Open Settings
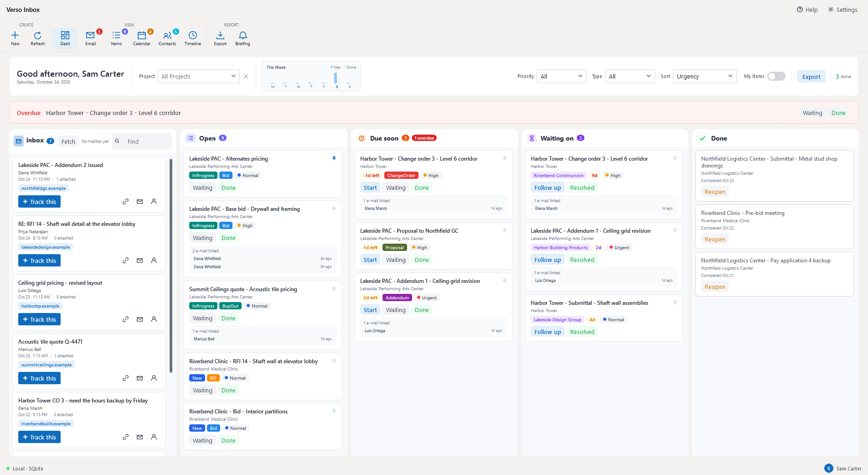This screenshot has width=868, height=475. click(x=842, y=10)
